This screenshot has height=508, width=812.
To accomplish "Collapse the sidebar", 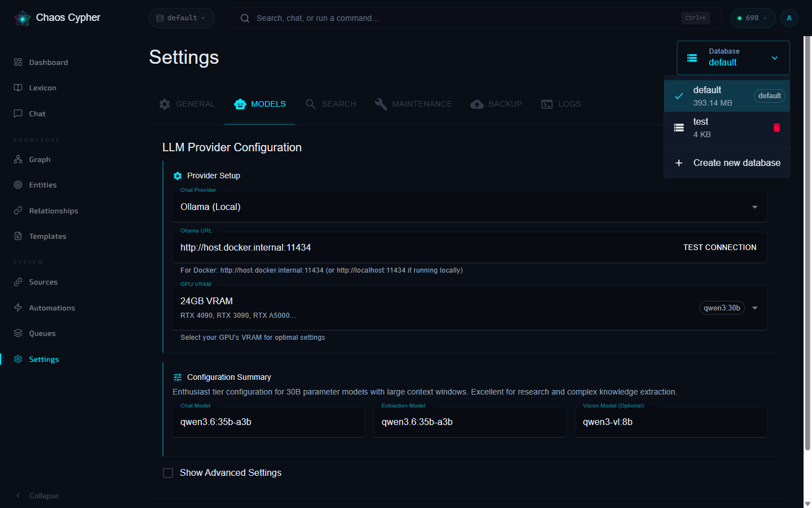I will (37, 496).
